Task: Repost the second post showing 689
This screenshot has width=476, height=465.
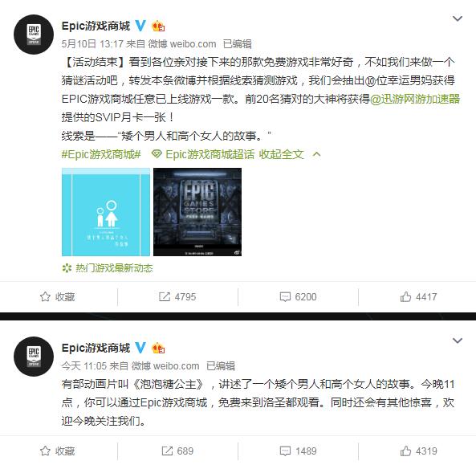Action: (x=177, y=451)
